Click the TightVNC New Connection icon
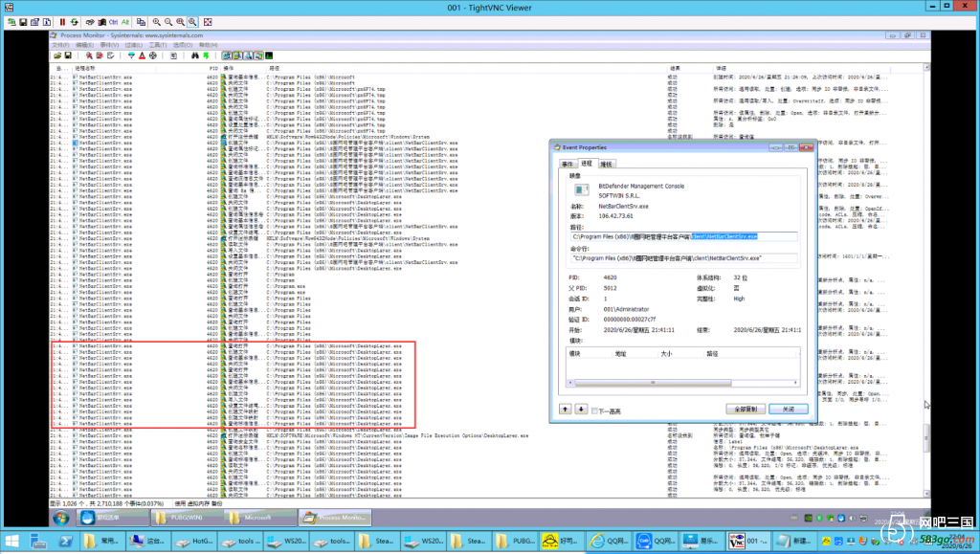Screen dimensions: 980x554 pos(11,22)
